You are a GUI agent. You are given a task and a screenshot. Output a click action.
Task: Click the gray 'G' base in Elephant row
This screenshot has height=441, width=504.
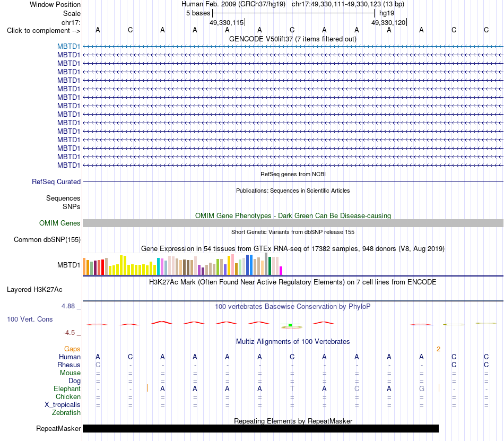[x=421, y=388]
